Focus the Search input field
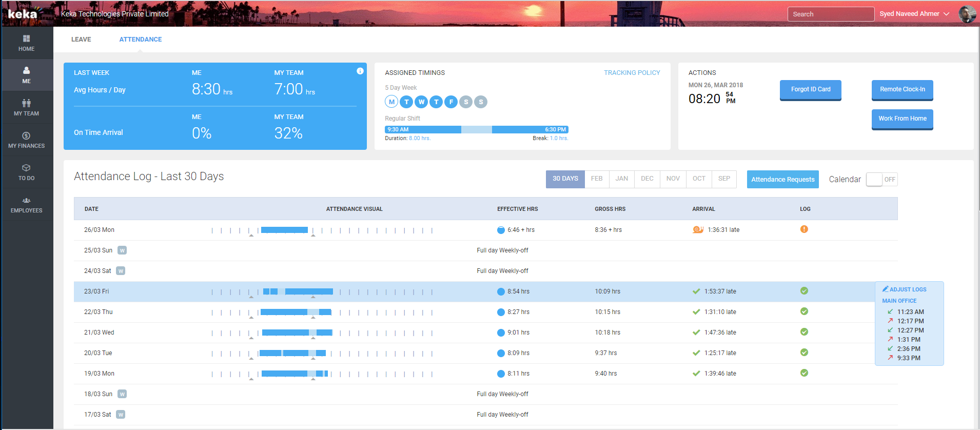This screenshot has height=430, width=980. 831,14
